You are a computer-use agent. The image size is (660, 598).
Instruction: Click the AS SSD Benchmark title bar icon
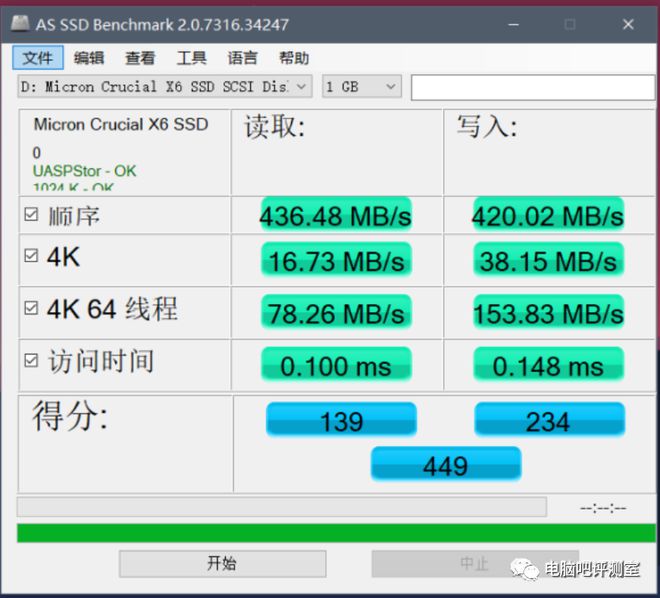pos(20,23)
